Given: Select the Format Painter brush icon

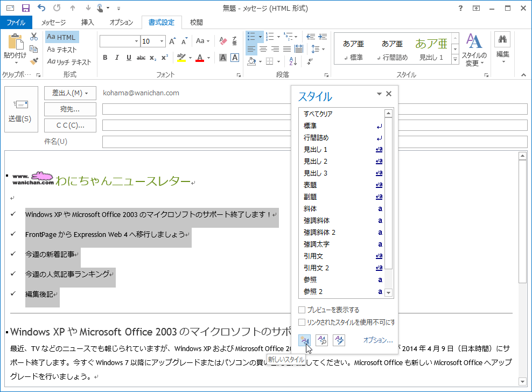Looking at the screenshot, I should coord(34,61).
